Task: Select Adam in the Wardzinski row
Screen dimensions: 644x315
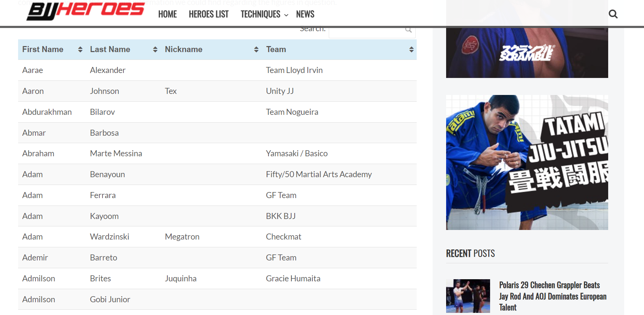Action: tap(33, 237)
